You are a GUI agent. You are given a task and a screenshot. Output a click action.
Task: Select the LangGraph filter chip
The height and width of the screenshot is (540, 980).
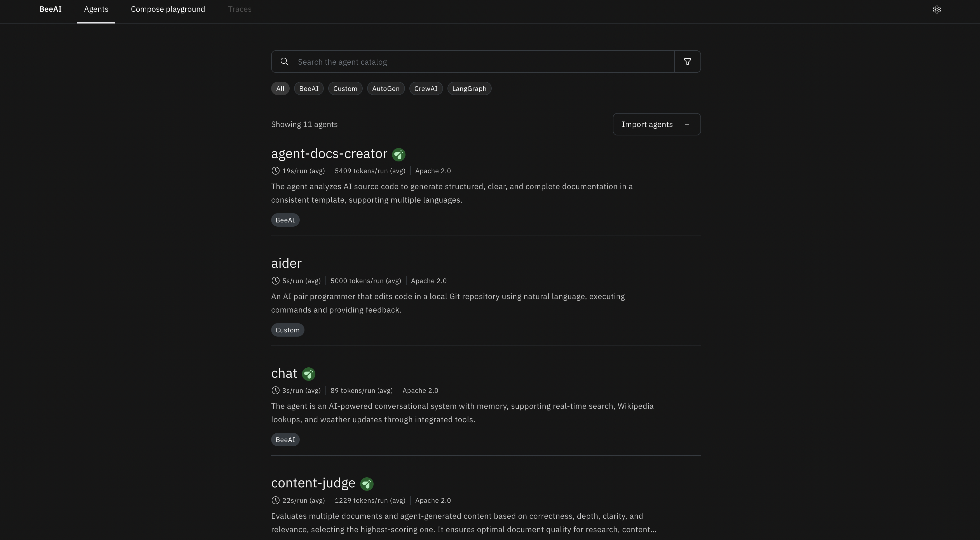pyautogui.click(x=469, y=89)
